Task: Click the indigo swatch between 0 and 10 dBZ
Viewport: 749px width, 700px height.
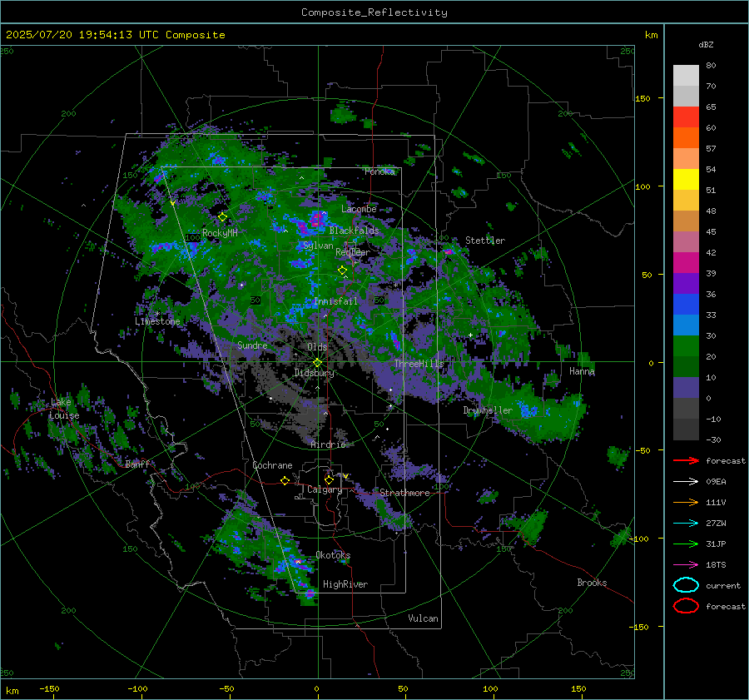Action: (x=686, y=388)
